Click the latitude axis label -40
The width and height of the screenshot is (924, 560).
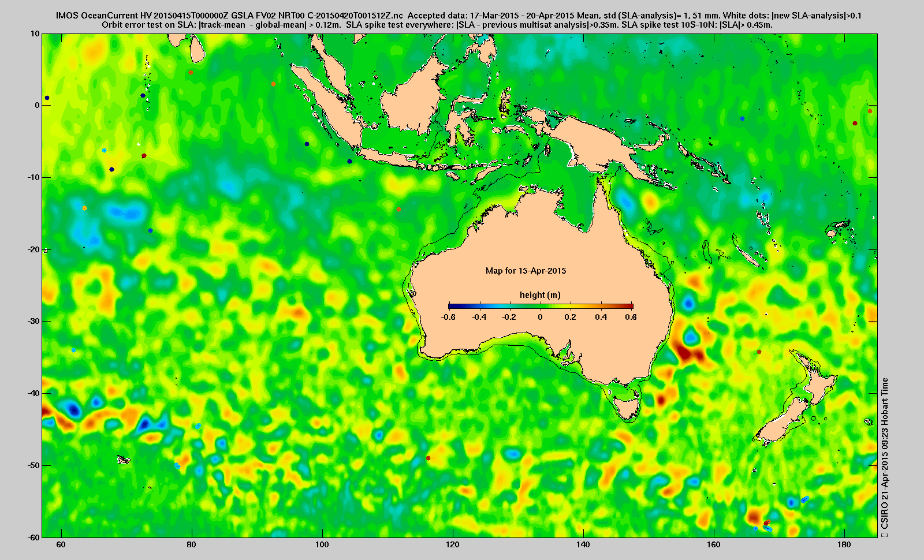[33, 393]
